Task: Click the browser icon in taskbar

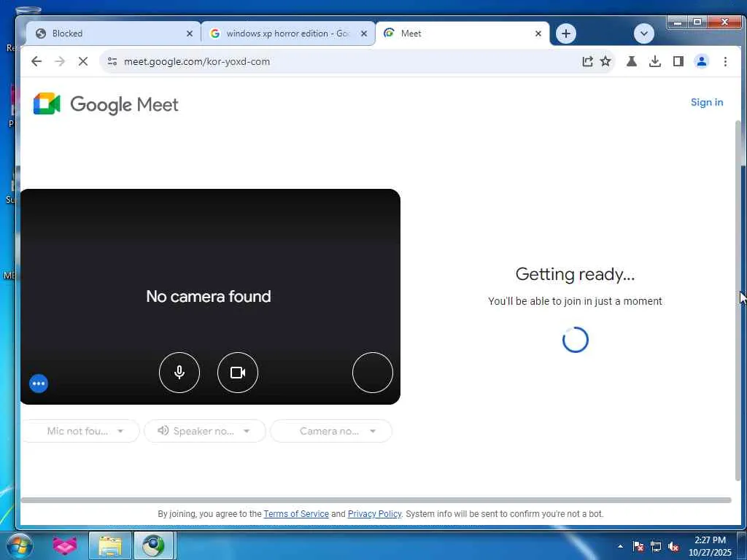Action: click(153, 545)
